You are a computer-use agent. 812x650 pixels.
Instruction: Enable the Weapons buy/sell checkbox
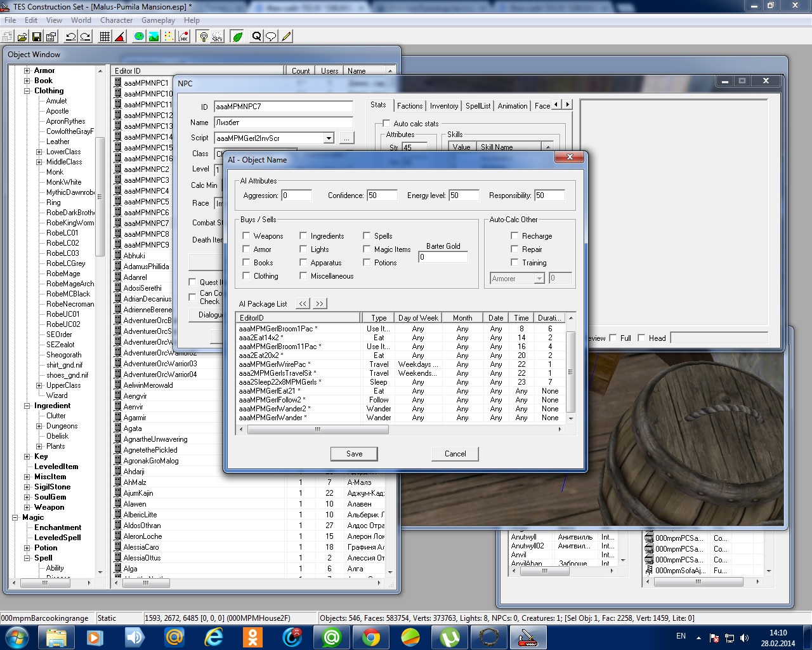[246, 235]
